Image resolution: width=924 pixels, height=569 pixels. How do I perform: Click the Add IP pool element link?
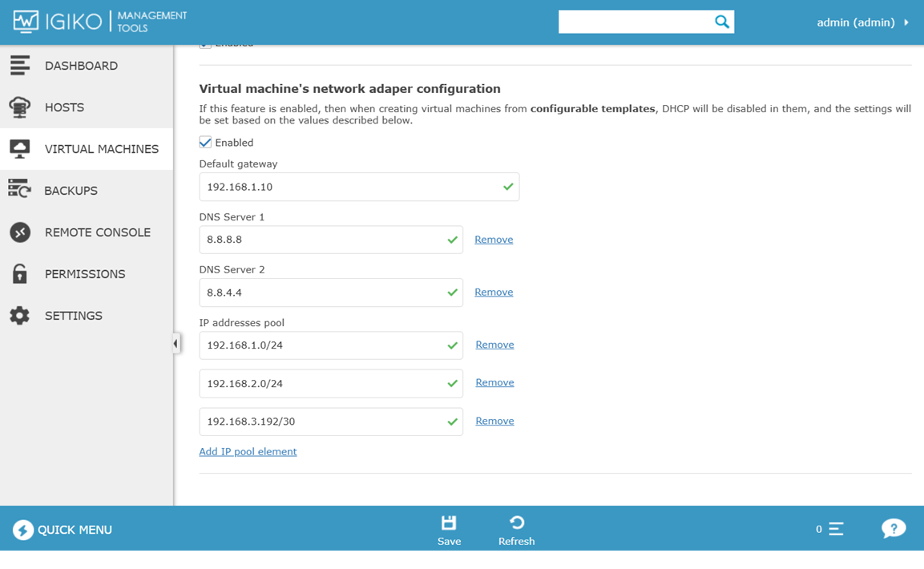(248, 452)
